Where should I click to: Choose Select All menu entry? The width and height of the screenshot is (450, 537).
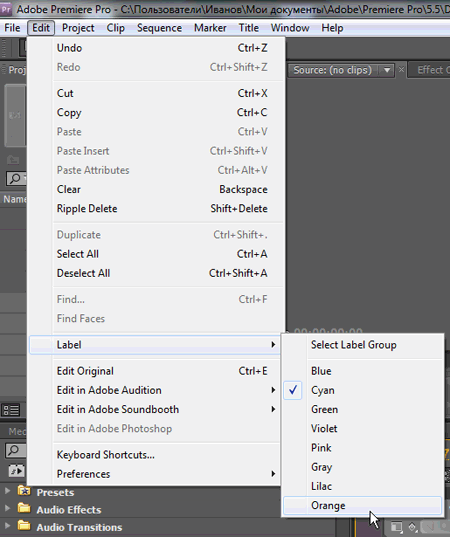pyautogui.click(x=157, y=254)
